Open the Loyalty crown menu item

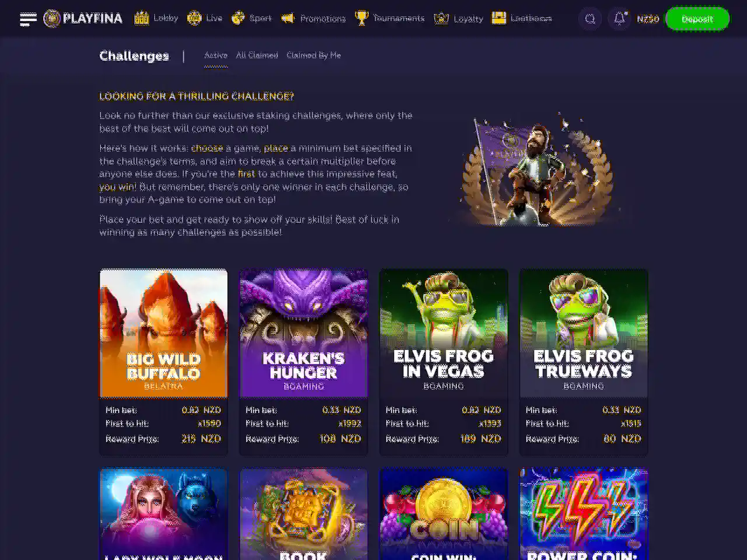tap(459, 19)
